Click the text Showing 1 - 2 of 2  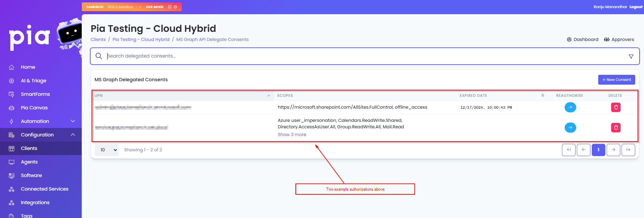[143, 150]
